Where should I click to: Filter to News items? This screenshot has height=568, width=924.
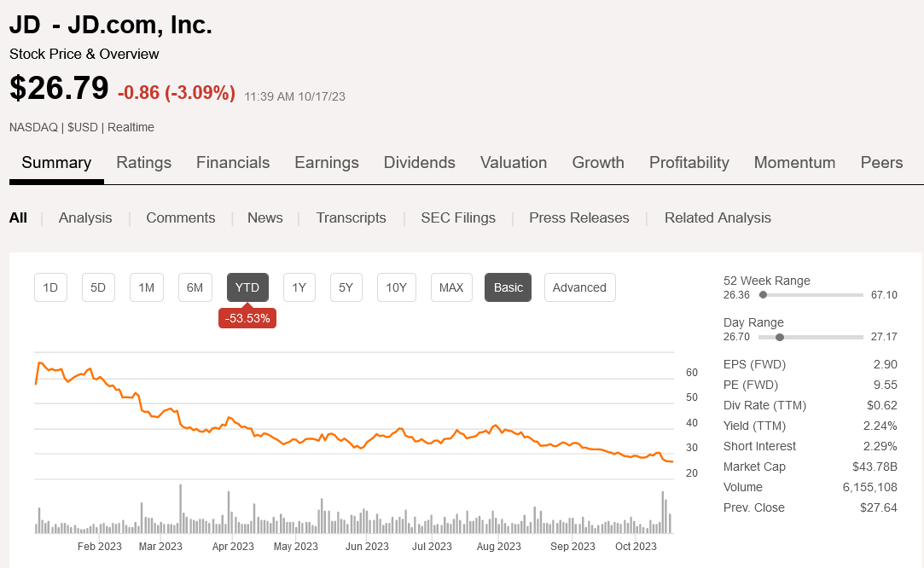[265, 218]
